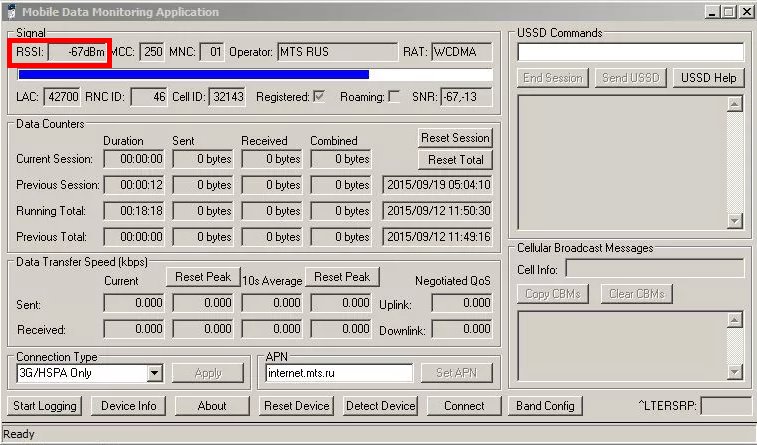The image size is (757, 445).
Task: Click the RNC ID value 46
Action: (149, 97)
